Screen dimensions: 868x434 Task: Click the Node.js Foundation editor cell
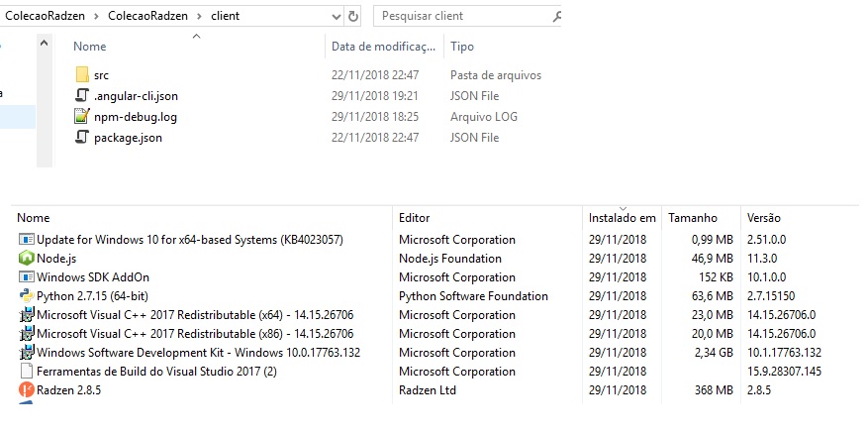pyautogui.click(x=450, y=259)
